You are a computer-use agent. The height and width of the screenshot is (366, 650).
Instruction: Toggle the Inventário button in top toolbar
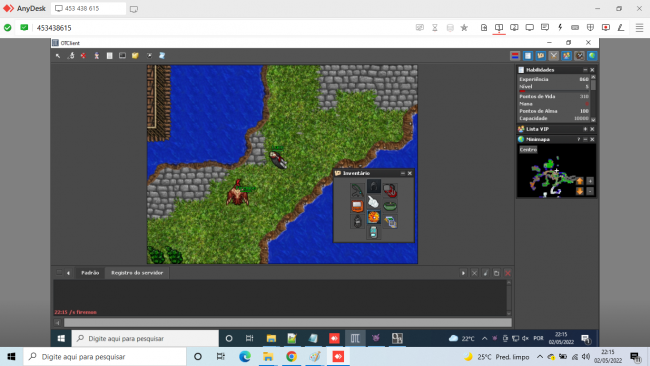click(x=541, y=56)
